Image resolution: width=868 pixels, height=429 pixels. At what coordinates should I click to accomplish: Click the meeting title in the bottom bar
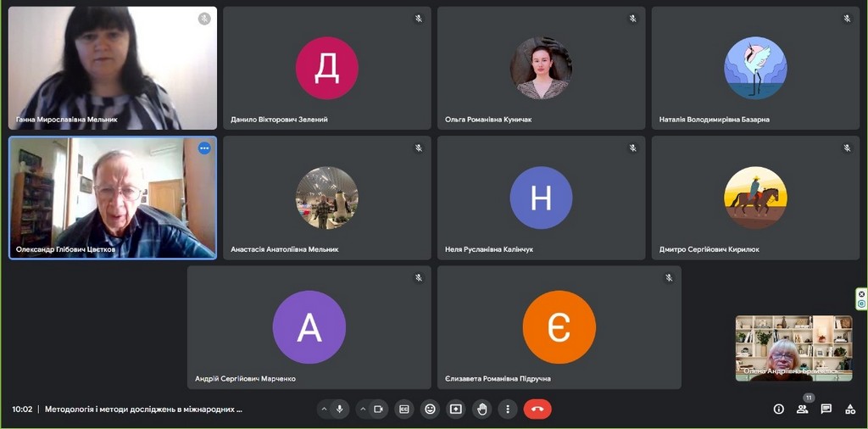pos(143,409)
